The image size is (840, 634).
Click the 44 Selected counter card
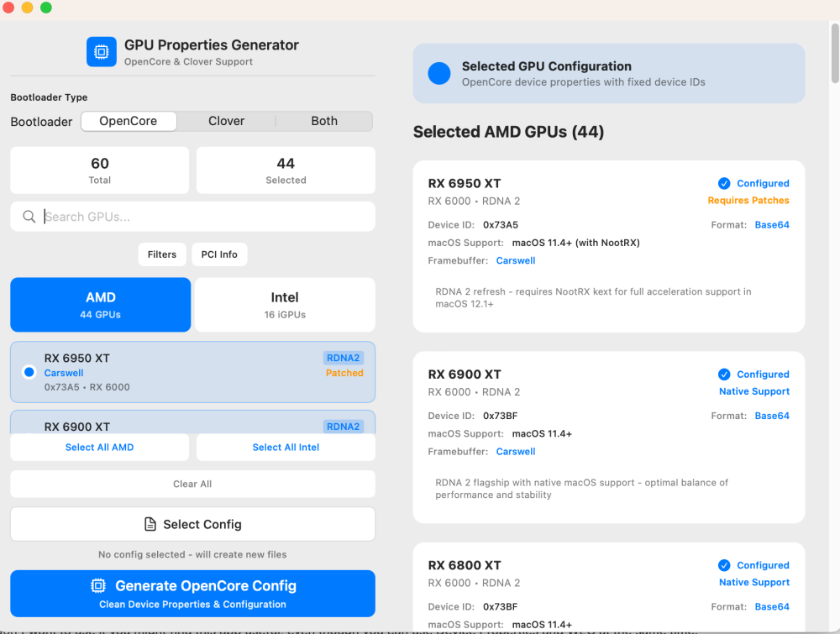[286, 170]
